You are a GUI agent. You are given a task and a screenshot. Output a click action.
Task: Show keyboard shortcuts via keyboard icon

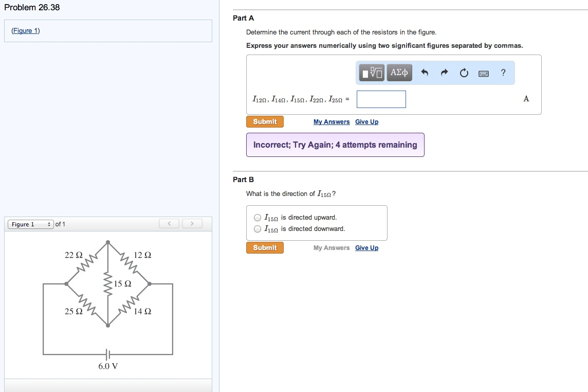tap(484, 74)
